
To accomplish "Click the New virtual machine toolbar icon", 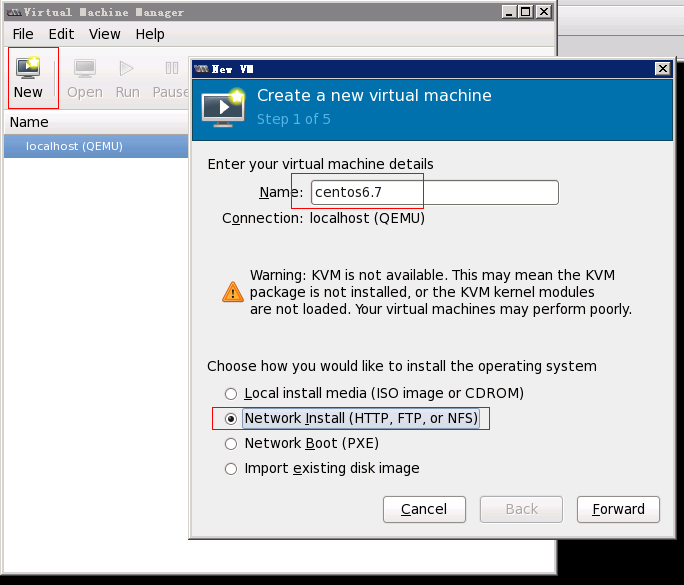I will [x=28, y=68].
